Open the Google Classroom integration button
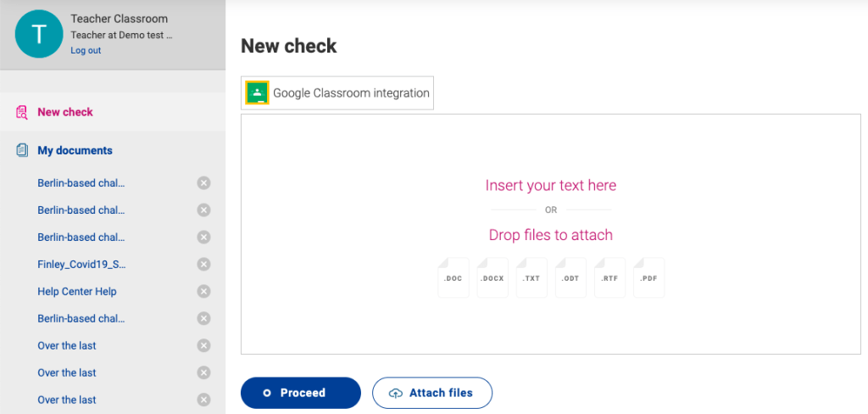The height and width of the screenshot is (414, 868). point(337,93)
